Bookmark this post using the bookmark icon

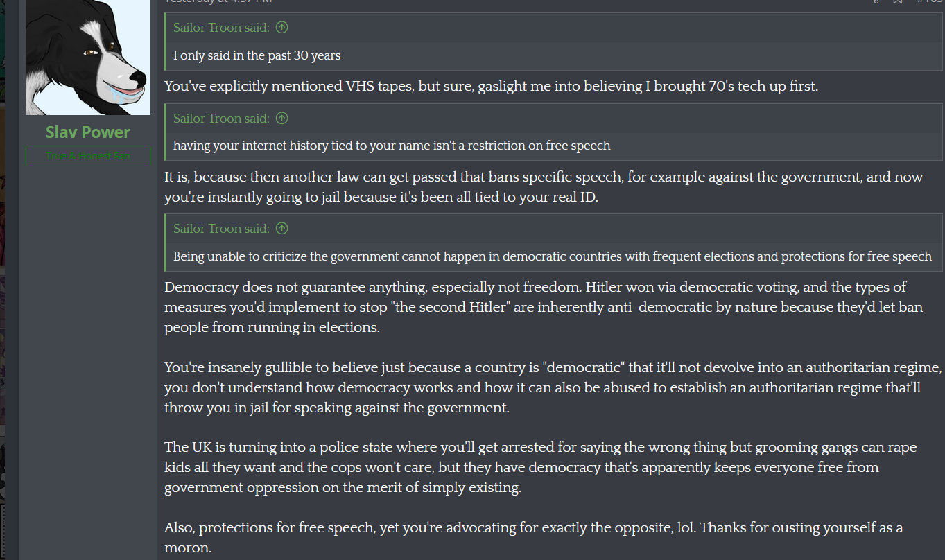pyautogui.click(x=898, y=1)
